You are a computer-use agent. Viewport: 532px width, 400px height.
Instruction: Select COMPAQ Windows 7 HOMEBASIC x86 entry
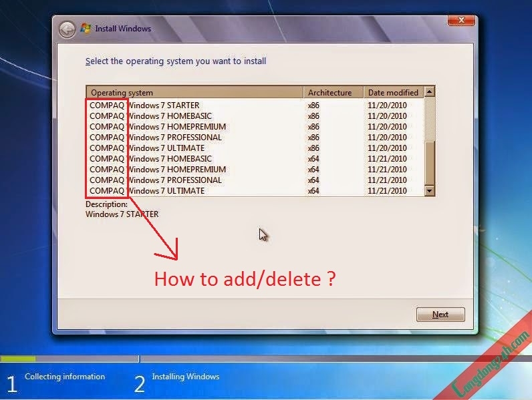pyautogui.click(x=255, y=116)
